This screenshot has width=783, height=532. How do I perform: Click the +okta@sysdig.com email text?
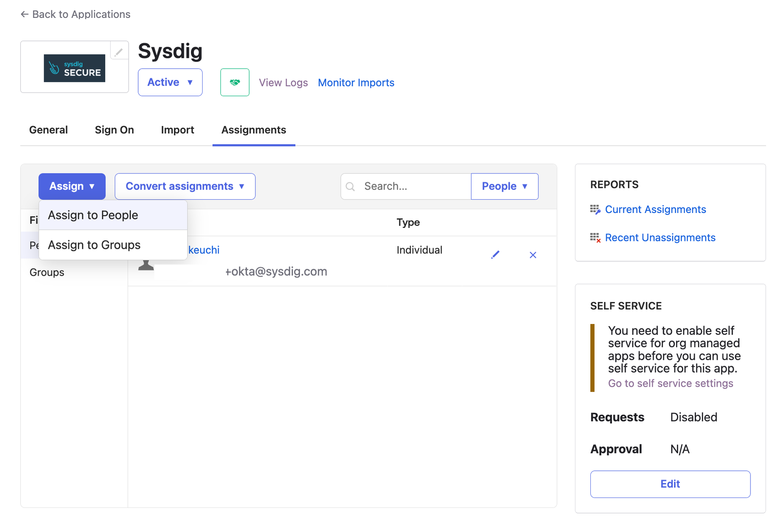[x=276, y=272]
